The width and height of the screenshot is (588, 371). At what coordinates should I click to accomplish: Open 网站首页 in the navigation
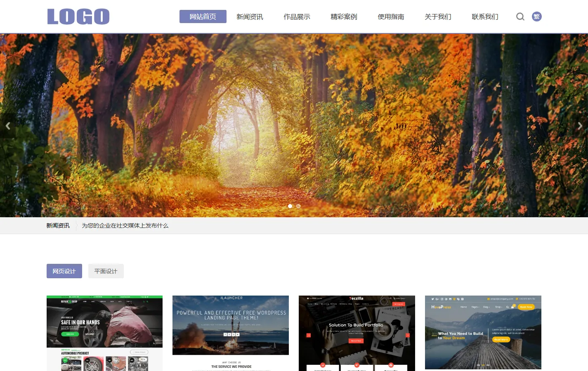[x=203, y=16]
